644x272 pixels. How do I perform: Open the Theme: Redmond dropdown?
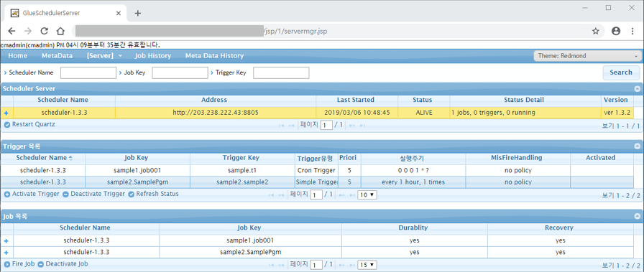pyautogui.click(x=587, y=56)
